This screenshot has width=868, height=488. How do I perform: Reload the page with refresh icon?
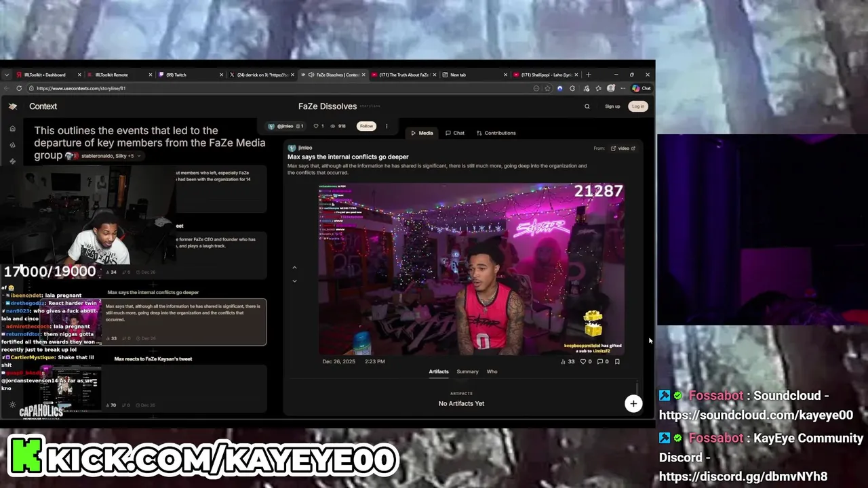19,88
